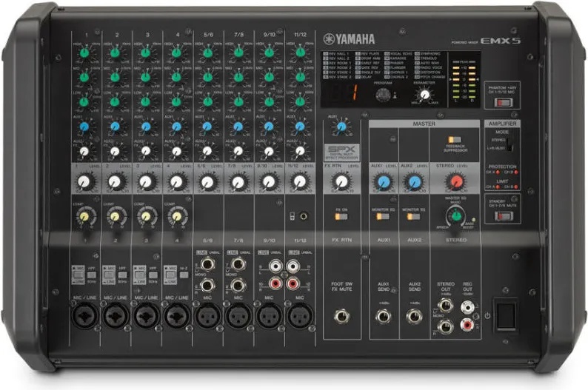
Task: Switch the AMPLIFIER MODE selector
Action: point(509,144)
